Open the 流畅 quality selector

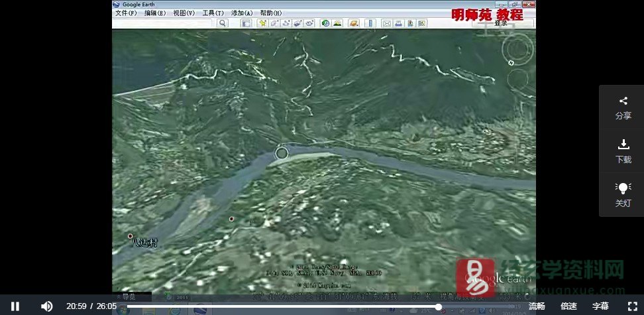[x=537, y=306]
